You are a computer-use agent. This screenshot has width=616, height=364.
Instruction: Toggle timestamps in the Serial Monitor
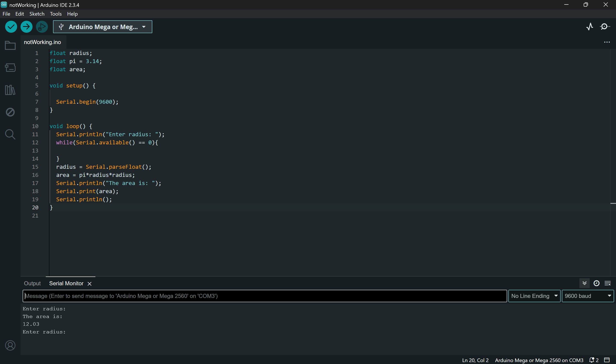(596, 283)
